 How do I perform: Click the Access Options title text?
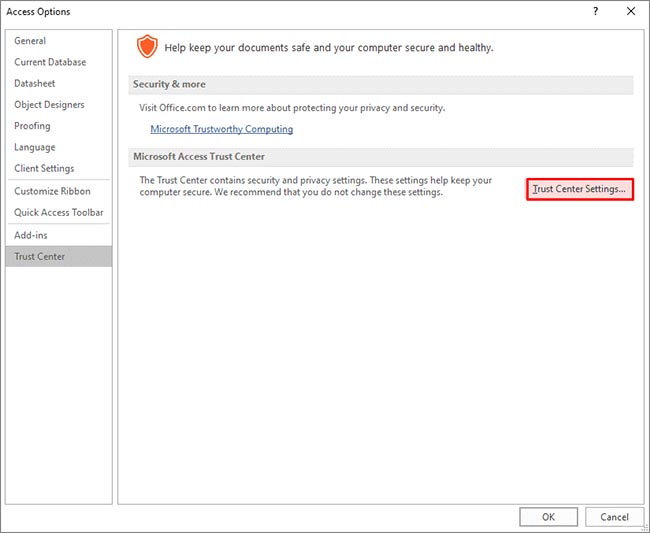(x=38, y=12)
